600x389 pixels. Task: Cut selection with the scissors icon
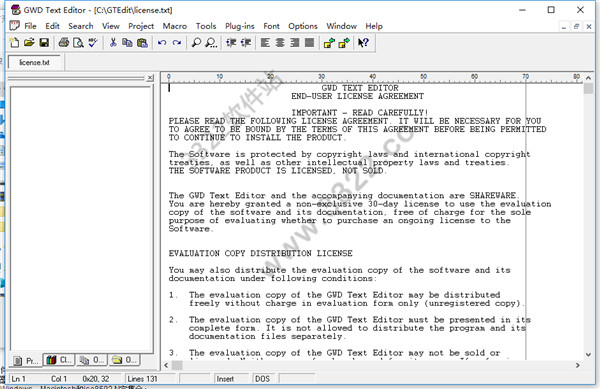pos(113,42)
